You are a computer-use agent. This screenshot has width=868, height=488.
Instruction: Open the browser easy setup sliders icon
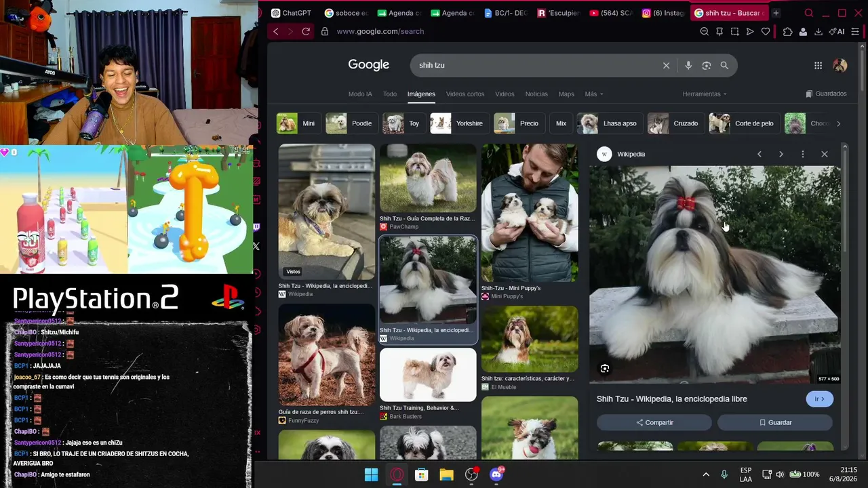(855, 31)
